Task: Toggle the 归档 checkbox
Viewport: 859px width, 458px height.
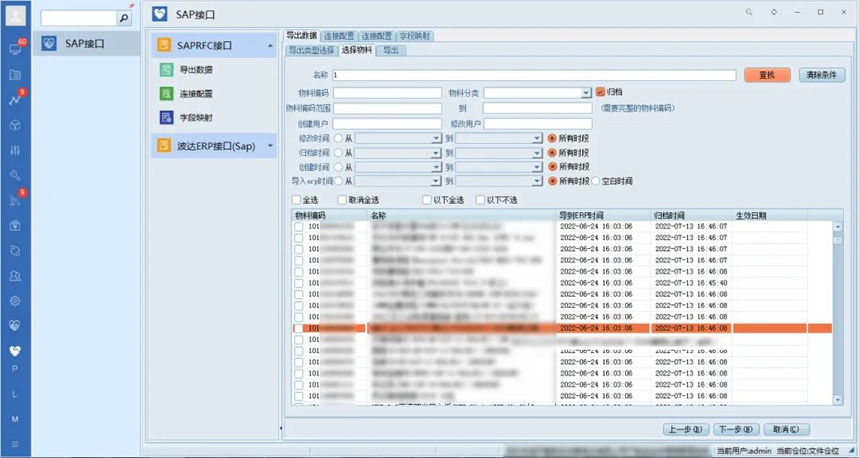Action: 600,92
